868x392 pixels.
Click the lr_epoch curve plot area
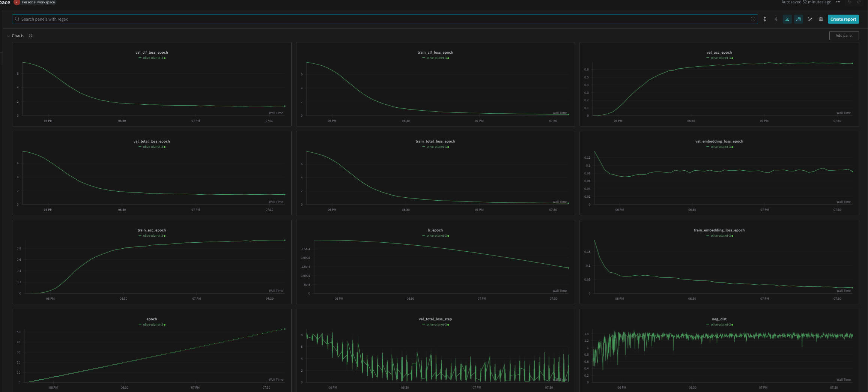coord(442,267)
